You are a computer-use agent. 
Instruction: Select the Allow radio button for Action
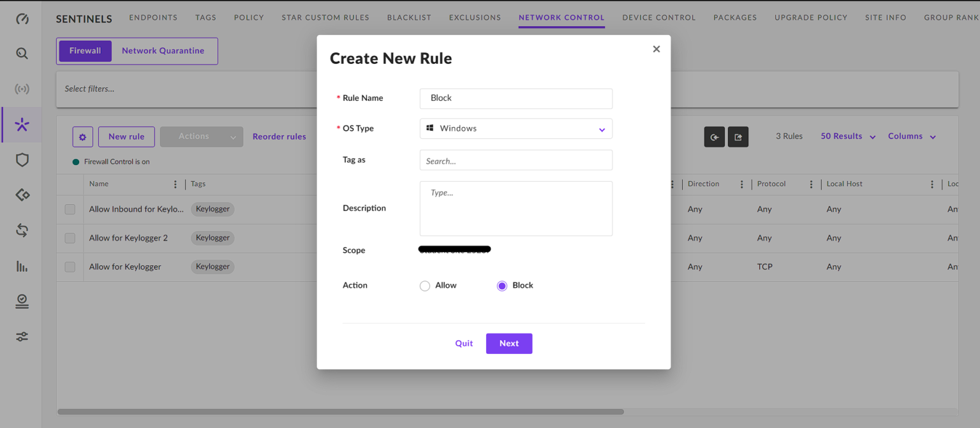[x=425, y=286]
